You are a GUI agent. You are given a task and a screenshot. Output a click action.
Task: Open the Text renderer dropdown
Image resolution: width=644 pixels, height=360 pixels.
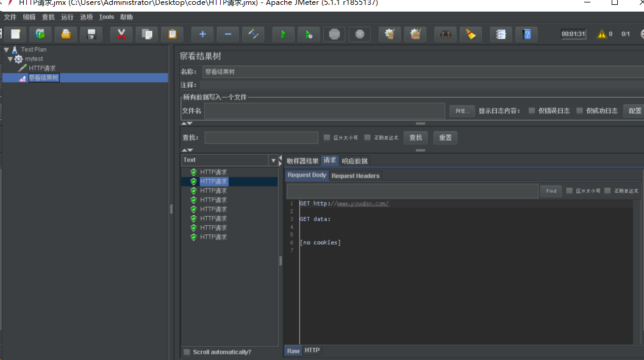click(x=273, y=160)
